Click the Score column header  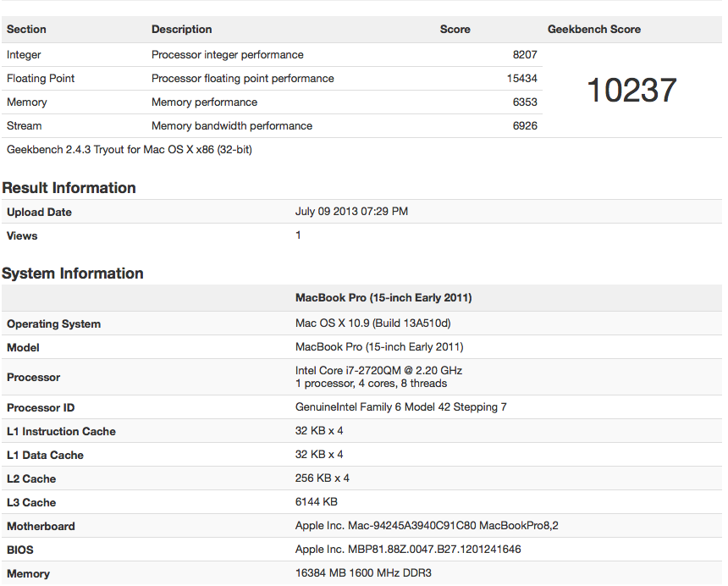(455, 30)
